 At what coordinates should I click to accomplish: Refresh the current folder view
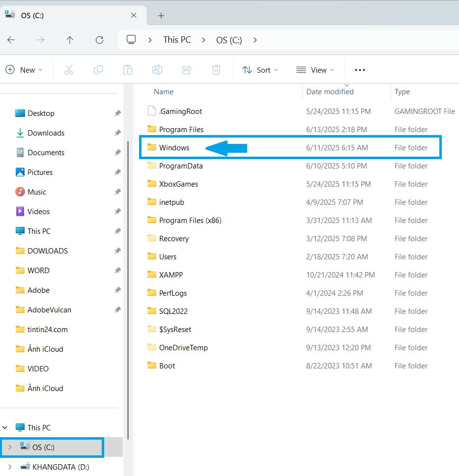[99, 40]
